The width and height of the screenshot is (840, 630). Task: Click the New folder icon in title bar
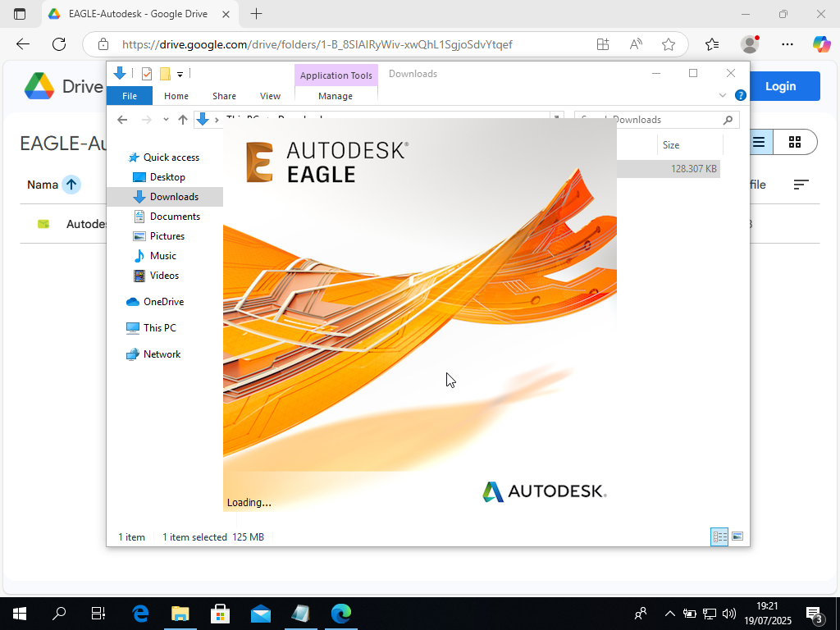coord(165,74)
